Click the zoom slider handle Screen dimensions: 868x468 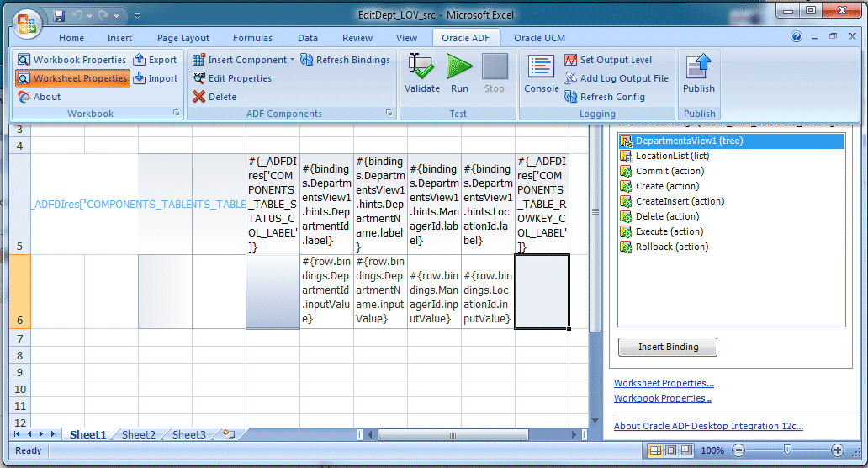(788, 450)
